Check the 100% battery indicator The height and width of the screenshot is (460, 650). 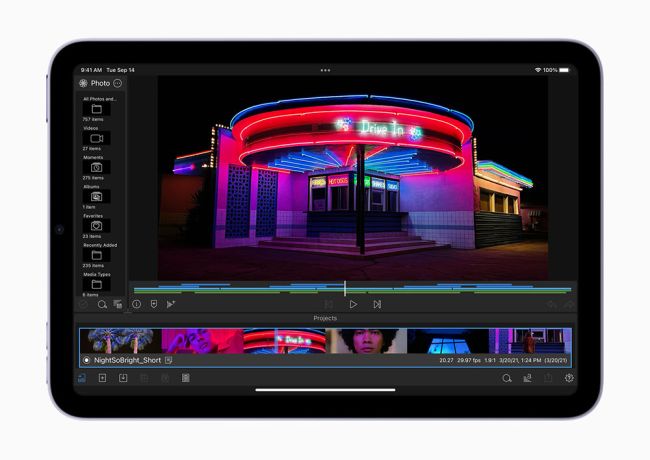point(556,70)
